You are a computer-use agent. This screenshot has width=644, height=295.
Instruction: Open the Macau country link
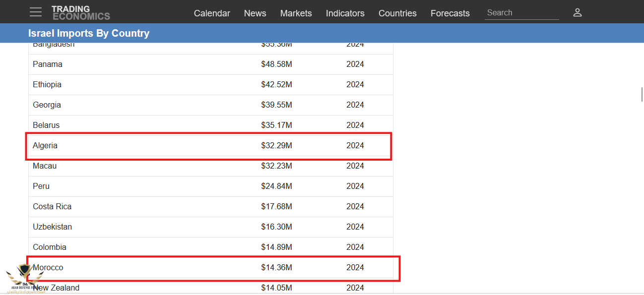pyautogui.click(x=45, y=166)
